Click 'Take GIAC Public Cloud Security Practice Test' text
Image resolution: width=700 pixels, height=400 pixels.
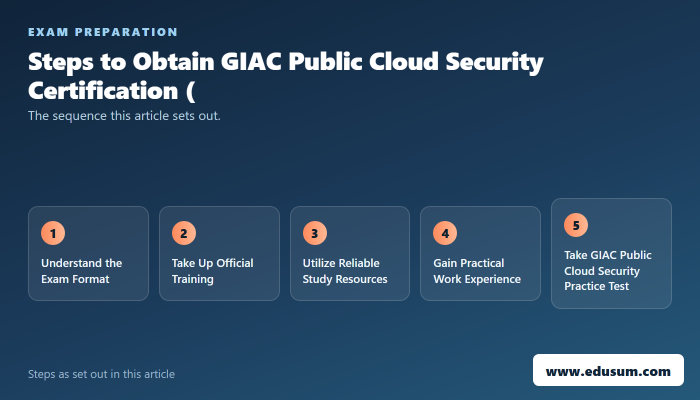click(608, 271)
